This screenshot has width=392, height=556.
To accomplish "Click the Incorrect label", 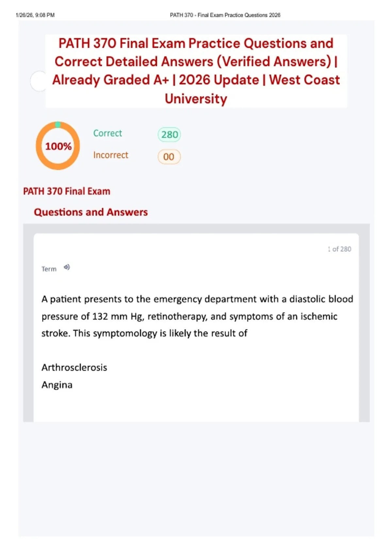I will click(x=111, y=155).
